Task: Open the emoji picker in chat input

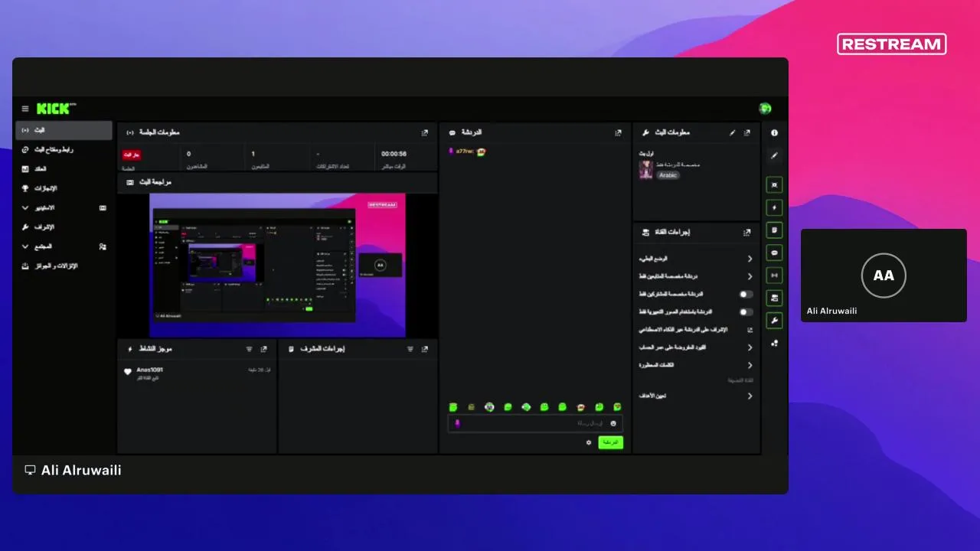Action: [x=613, y=423]
